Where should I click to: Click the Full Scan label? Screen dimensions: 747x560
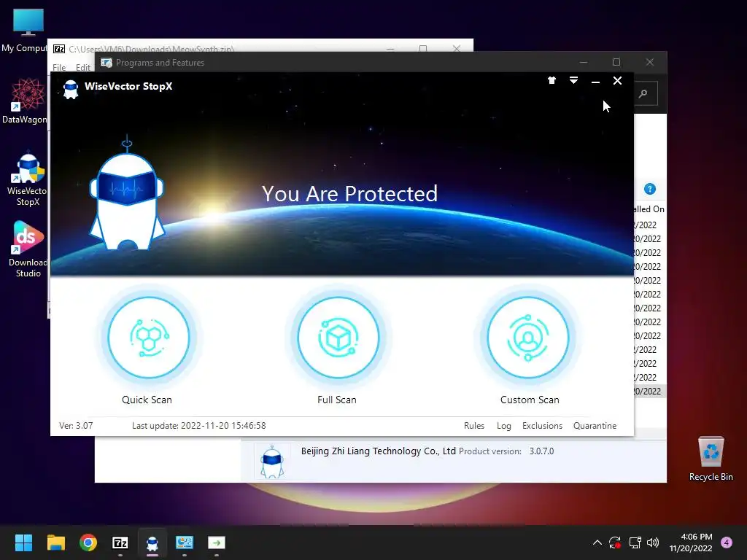click(337, 400)
